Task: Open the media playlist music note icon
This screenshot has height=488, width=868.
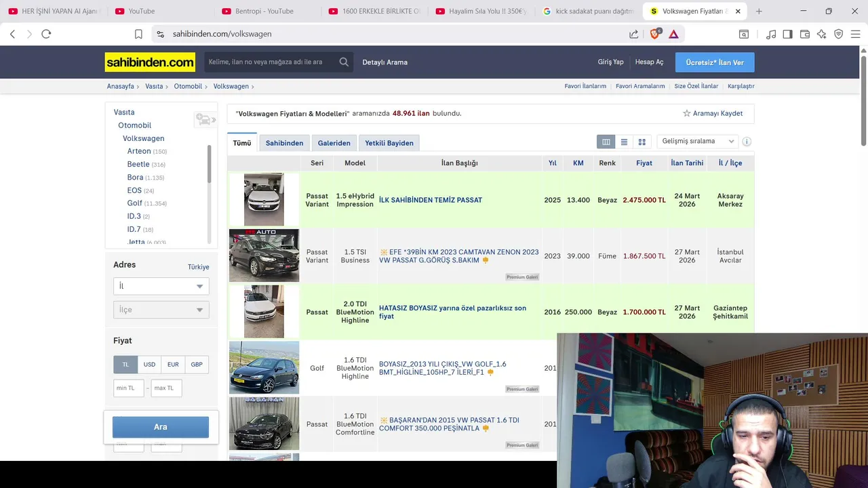Action: (x=771, y=34)
